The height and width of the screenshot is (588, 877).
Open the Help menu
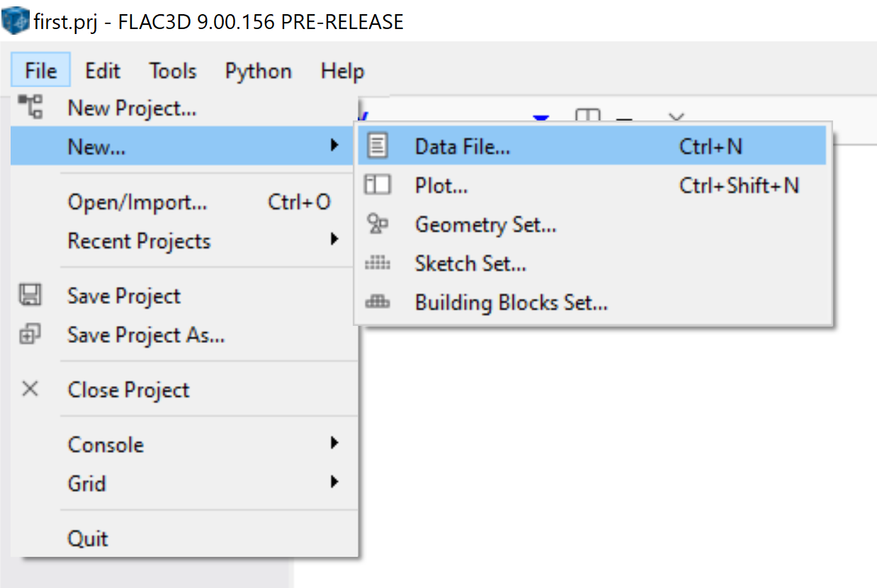coord(342,71)
